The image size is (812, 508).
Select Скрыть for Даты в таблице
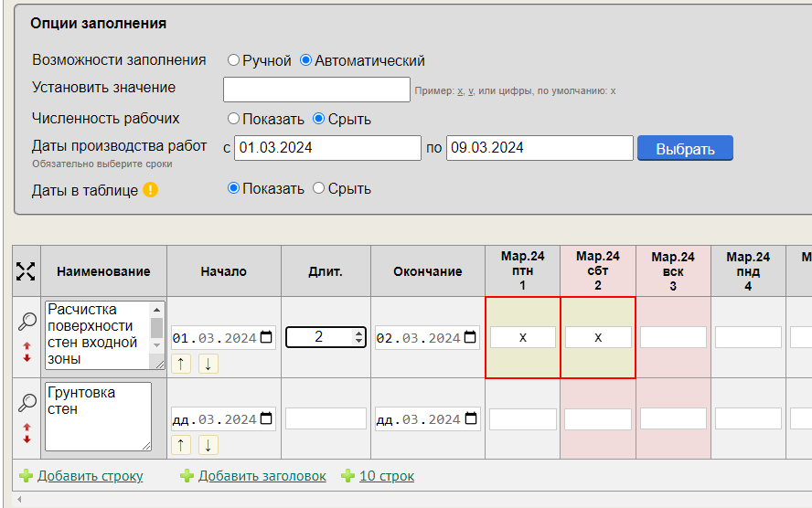[x=318, y=188]
